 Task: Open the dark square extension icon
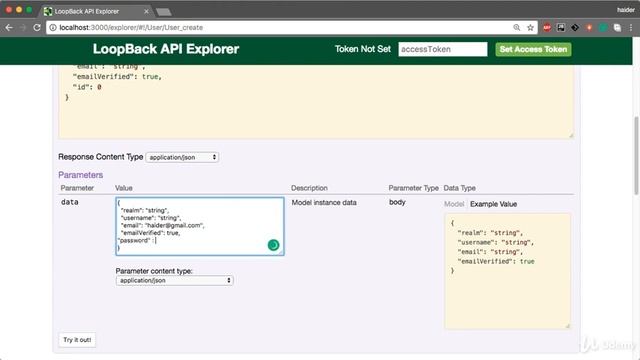pyautogui.click(x=561, y=27)
